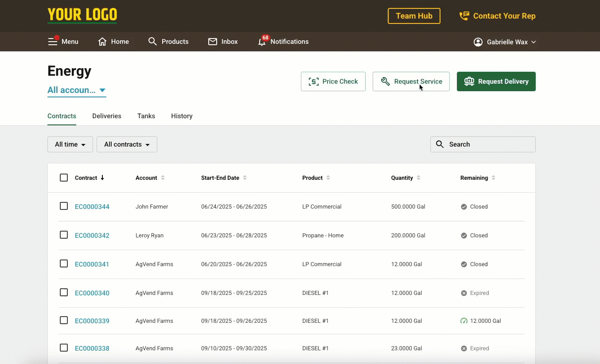The width and height of the screenshot is (600, 364).
Task: Click the Inbox envelope icon
Action: tap(213, 42)
